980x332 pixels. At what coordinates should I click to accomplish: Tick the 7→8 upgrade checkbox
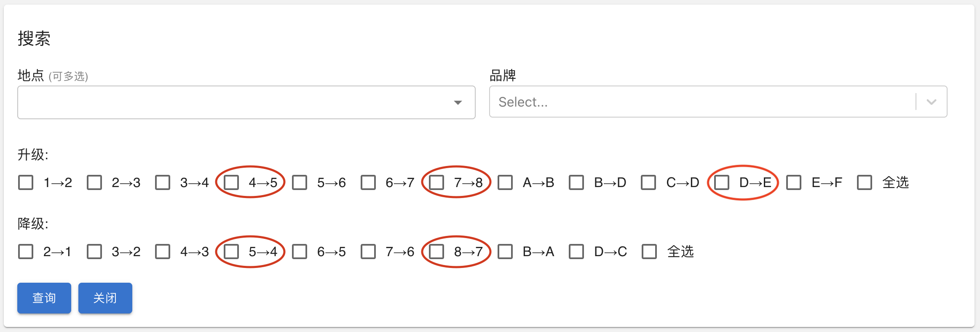pyautogui.click(x=436, y=183)
